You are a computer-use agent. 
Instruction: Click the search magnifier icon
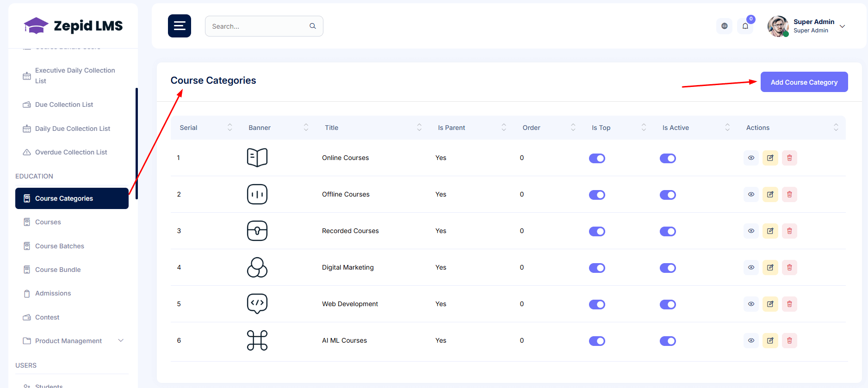click(313, 26)
